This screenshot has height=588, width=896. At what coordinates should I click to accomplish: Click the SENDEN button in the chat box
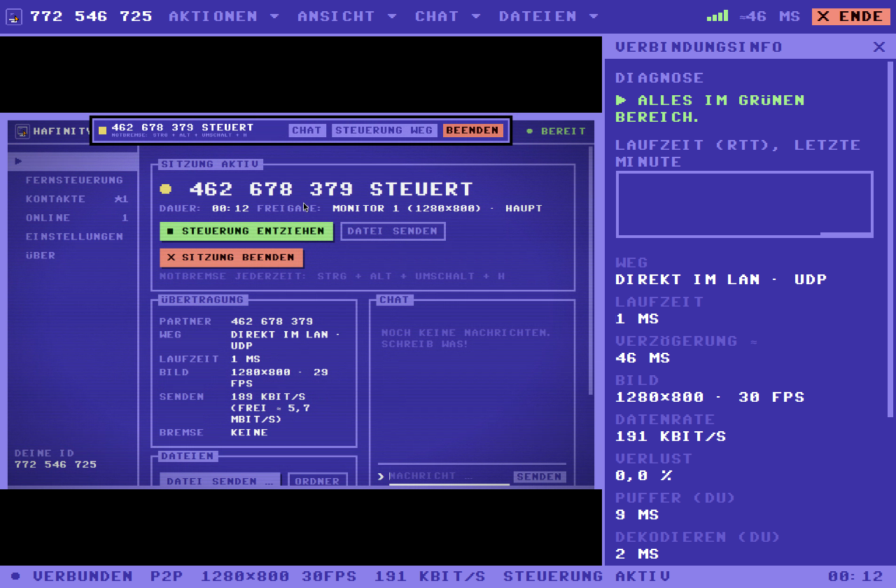539,477
